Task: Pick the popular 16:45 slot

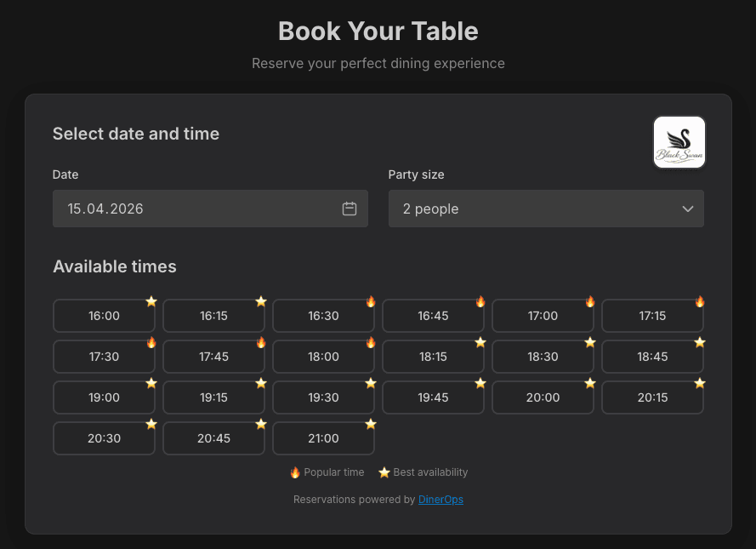Action: (x=433, y=315)
